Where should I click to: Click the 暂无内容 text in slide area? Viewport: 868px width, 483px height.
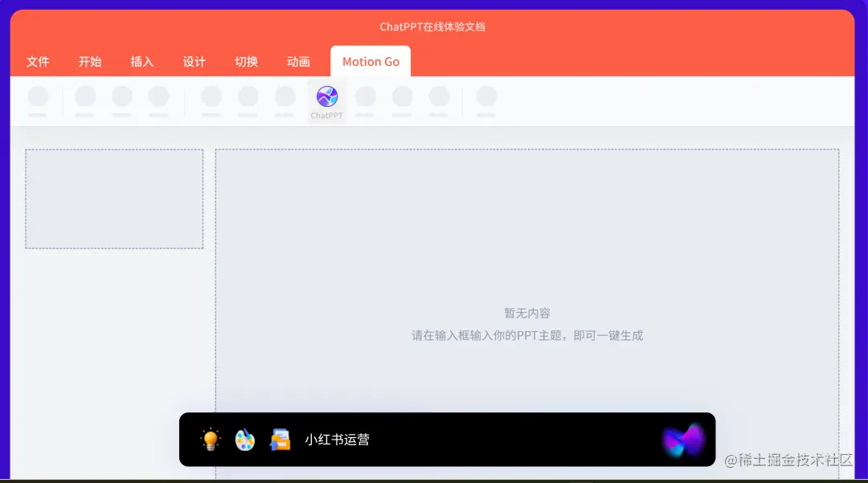click(527, 313)
